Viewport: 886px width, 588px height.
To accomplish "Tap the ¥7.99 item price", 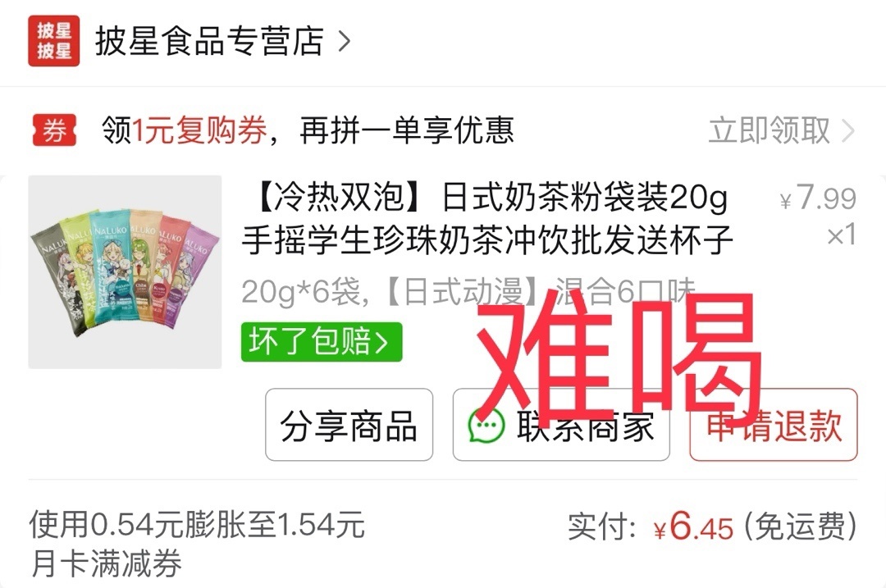I will (818, 198).
